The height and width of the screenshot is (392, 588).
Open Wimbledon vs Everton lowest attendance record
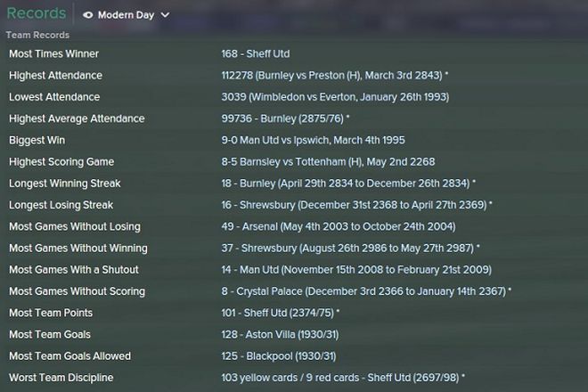(335, 97)
